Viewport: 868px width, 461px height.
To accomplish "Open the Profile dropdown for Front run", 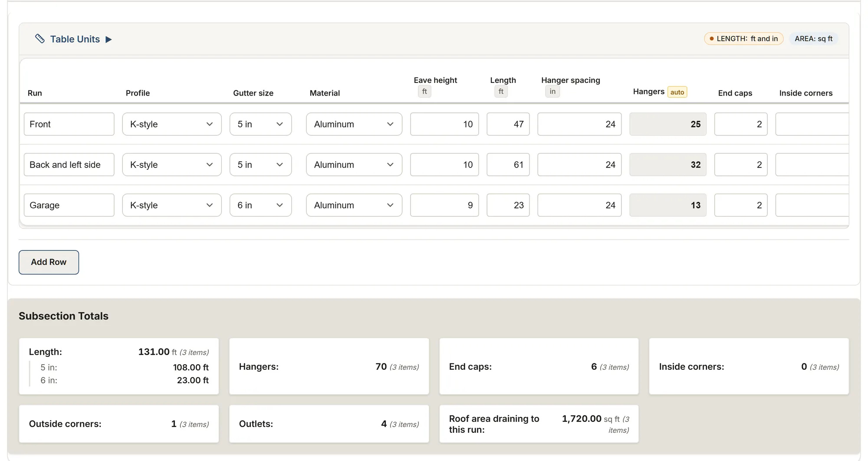I will click(x=172, y=124).
